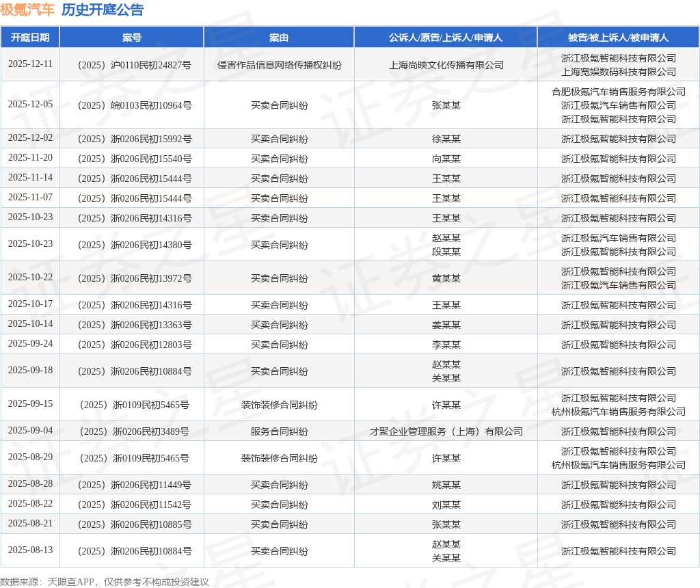Click plaintiff 徐某某
The image size is (700, 588).
(x=446, y=139)
